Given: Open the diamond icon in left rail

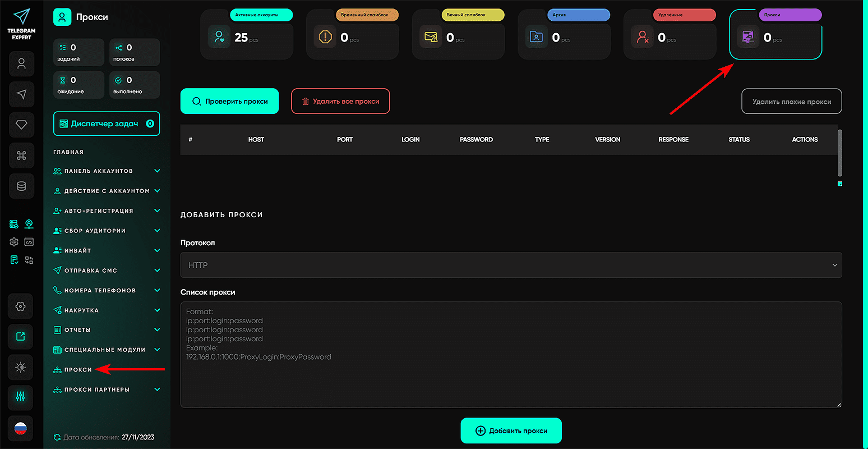Looking at the screenshot, I should (21, 125).
